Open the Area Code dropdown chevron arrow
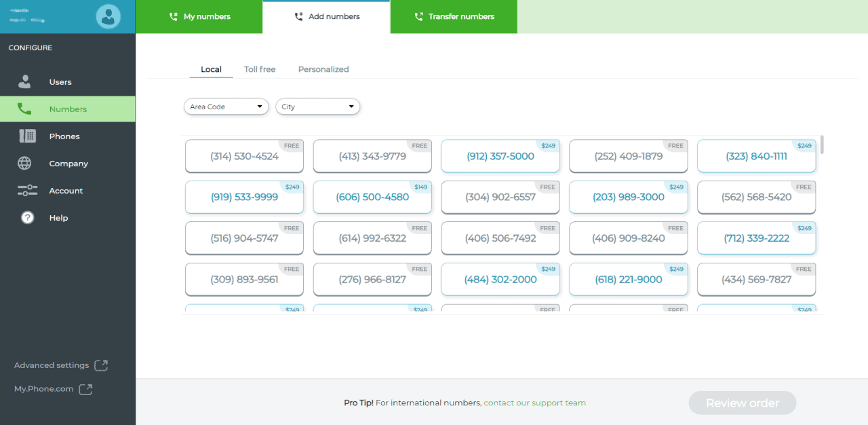This screenshot has width=868, height=425. click(x=260, y=107)
